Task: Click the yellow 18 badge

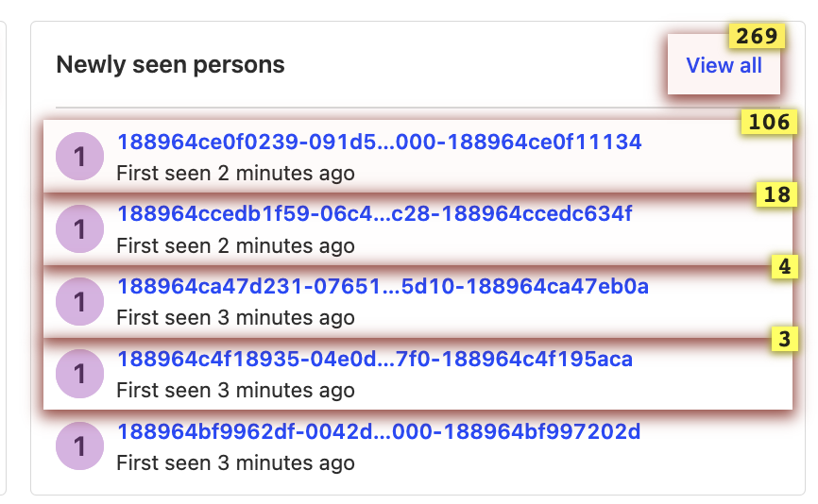Action: [x=776, y=195]
